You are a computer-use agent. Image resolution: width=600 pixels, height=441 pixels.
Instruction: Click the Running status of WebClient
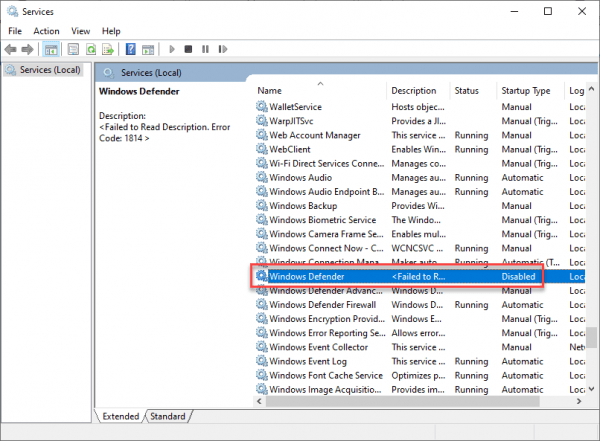tap(471, 149)
